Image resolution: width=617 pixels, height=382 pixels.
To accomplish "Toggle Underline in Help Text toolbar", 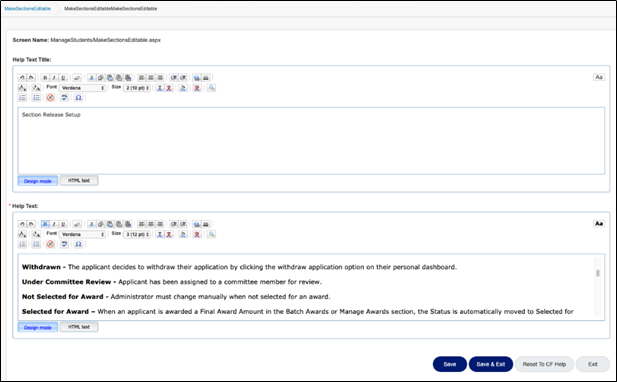I will click(63, 224).
